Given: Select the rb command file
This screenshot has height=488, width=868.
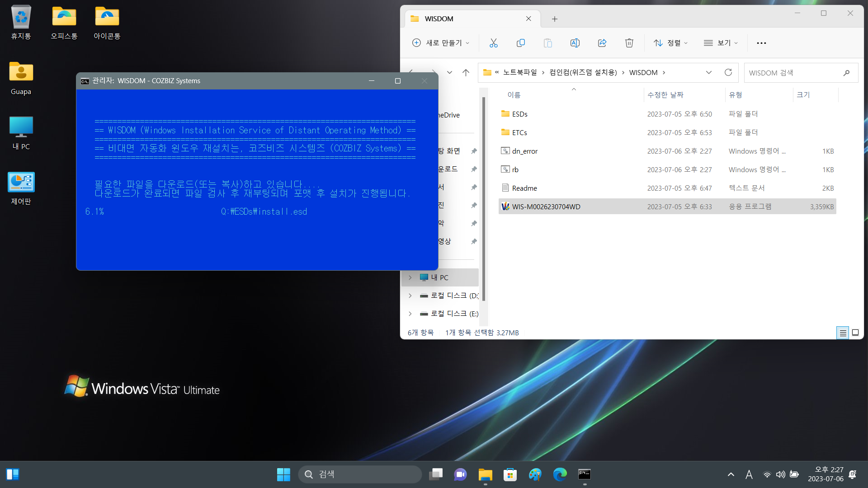Looking at the screenshot, I should (x=667, y=169).
